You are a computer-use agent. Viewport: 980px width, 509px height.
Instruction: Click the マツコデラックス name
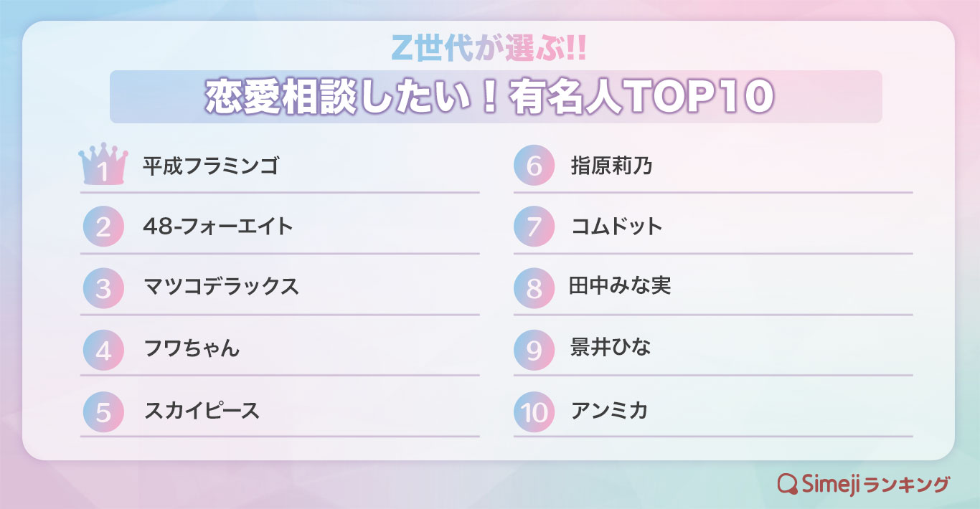[220, 287]
